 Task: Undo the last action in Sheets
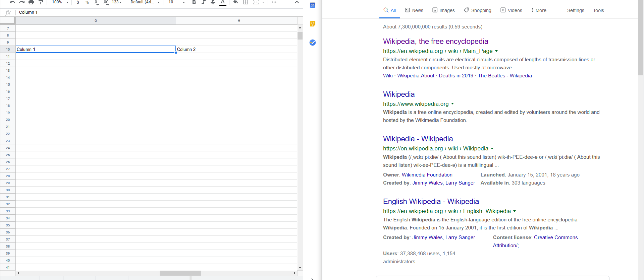(12, 2)
